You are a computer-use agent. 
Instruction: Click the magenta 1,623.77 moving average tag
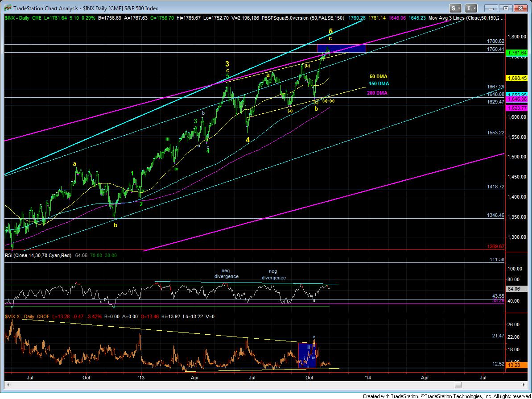(517, 108)
